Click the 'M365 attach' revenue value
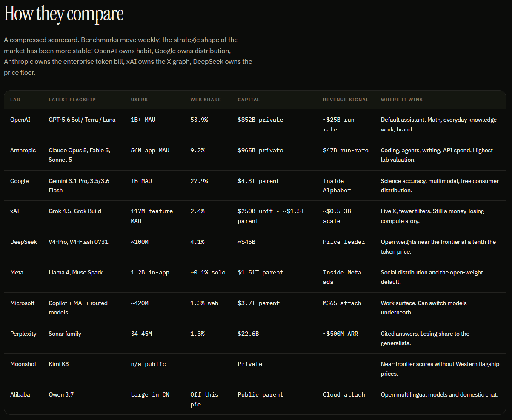The height and width of the screenshot is (420, 512). [342, 303]
